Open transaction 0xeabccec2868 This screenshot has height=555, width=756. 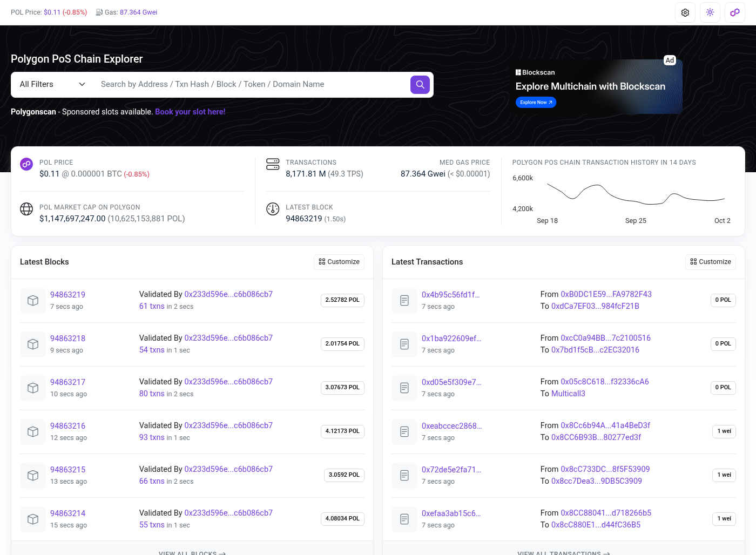[451, 426]
